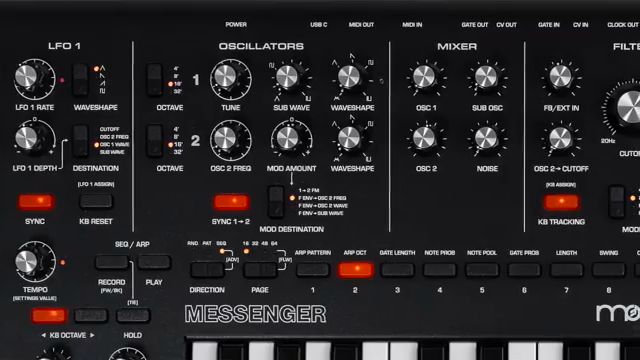The image size is (640, 360).
Task: Click oscillator 1 WAVESHAPE knob
Action: pos(350,78)
